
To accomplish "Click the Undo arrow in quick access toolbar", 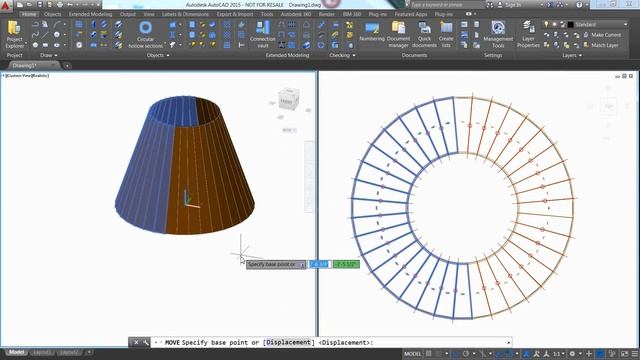I will (70, 4).
